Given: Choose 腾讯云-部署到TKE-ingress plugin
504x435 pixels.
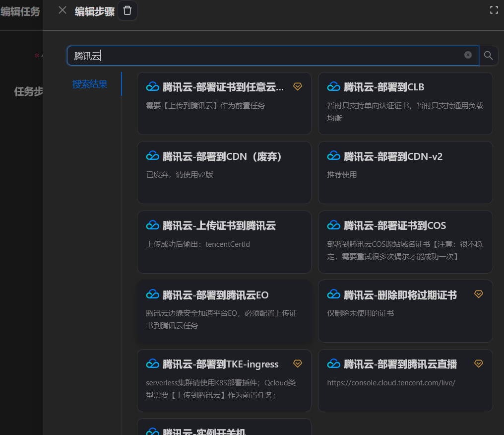Looking at the screenshot, I should (224, 380).
